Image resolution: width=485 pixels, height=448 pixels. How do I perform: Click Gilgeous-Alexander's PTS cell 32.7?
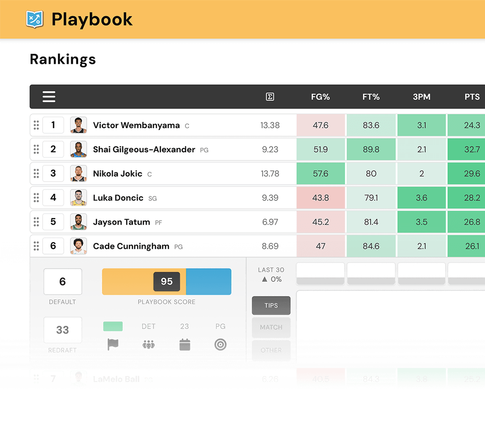click(x=467, y=149)
